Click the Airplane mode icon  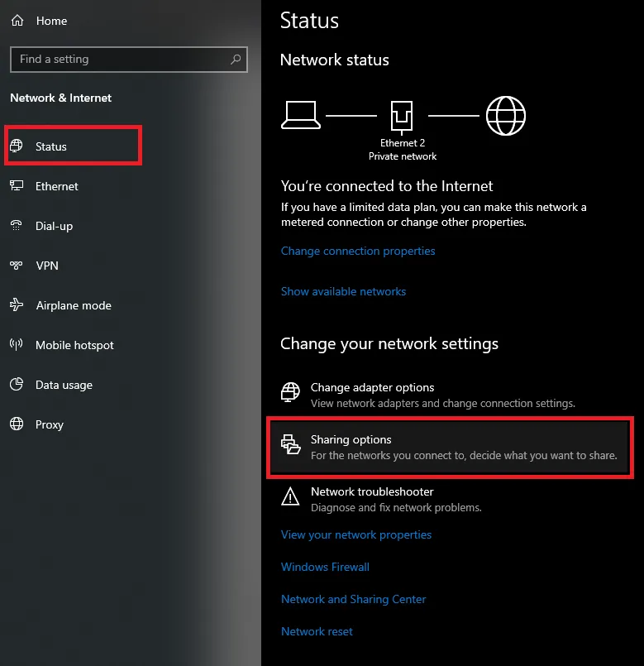(17, 305)
